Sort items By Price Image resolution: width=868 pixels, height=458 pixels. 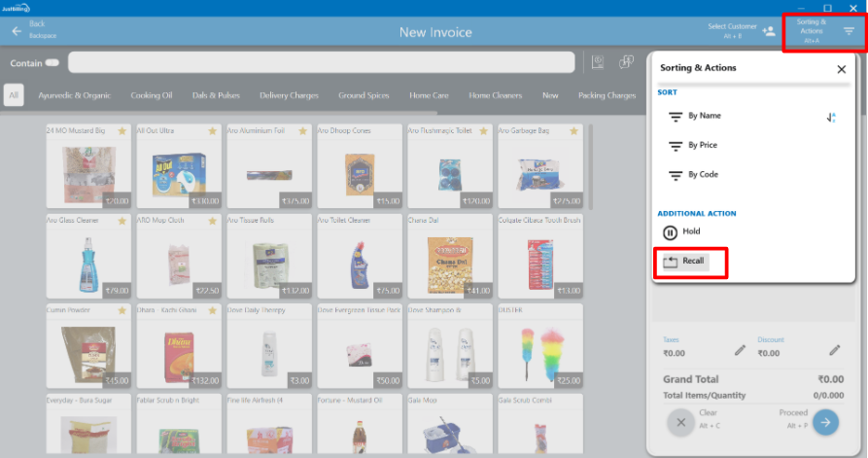click(x=702, y=146)
